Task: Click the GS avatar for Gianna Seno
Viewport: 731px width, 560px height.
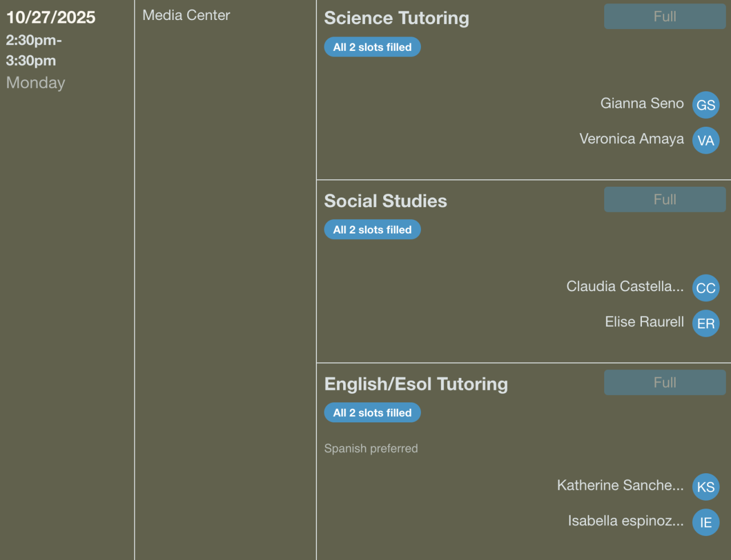Action: [705, 105]
